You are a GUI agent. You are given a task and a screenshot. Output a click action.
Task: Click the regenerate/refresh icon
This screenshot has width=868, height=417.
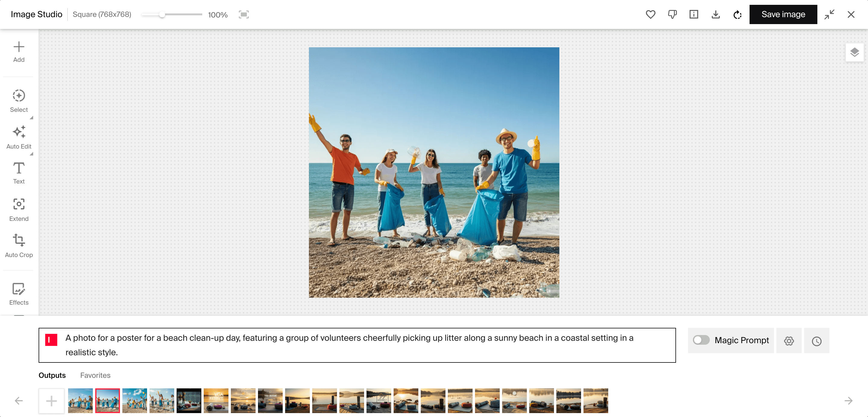click(737, 14)
